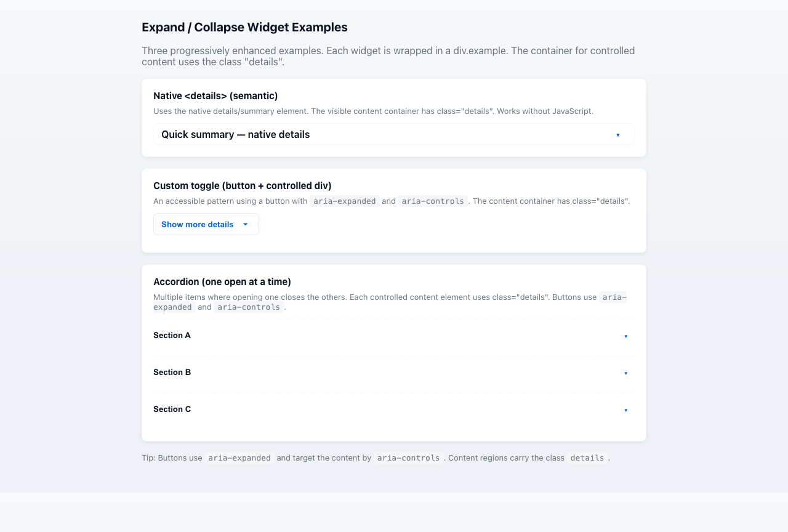Click the Accordion (one open at a time) heading

click(222, 281)
